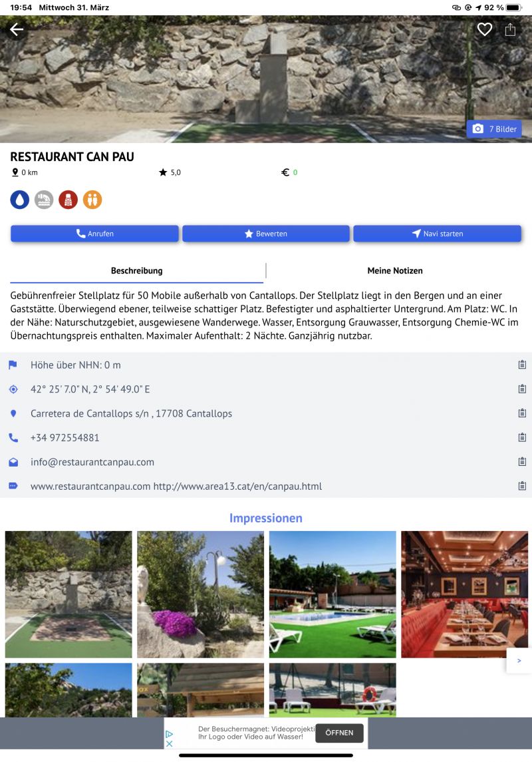Tap the back arrow icon
The height and width of the screenshot is (762, 532).
(x=17, y=30)
